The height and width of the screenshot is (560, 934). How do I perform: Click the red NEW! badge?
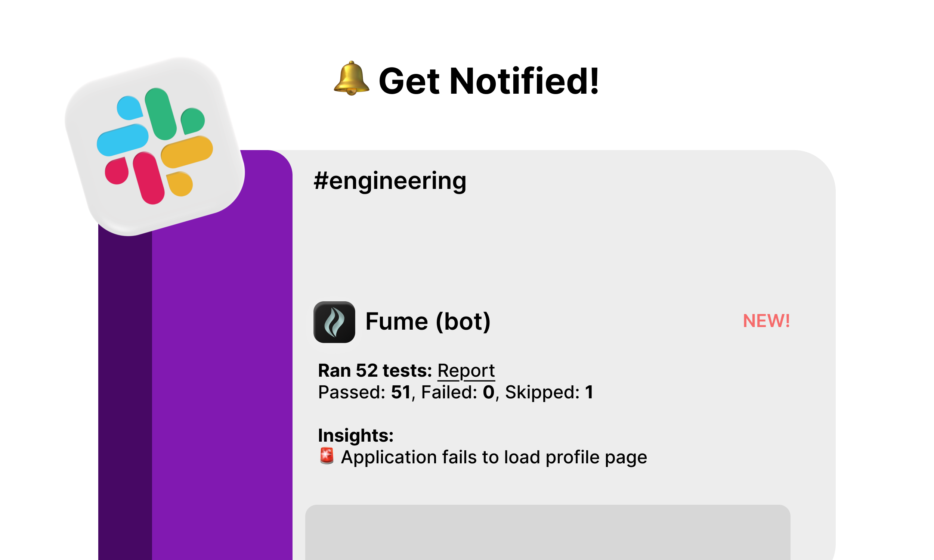click(766, 321)
